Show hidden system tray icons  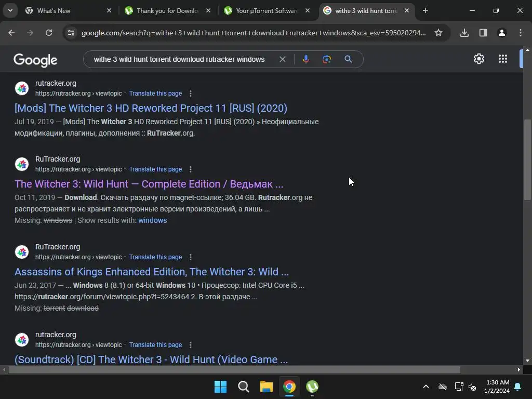[x=426, y=387]
